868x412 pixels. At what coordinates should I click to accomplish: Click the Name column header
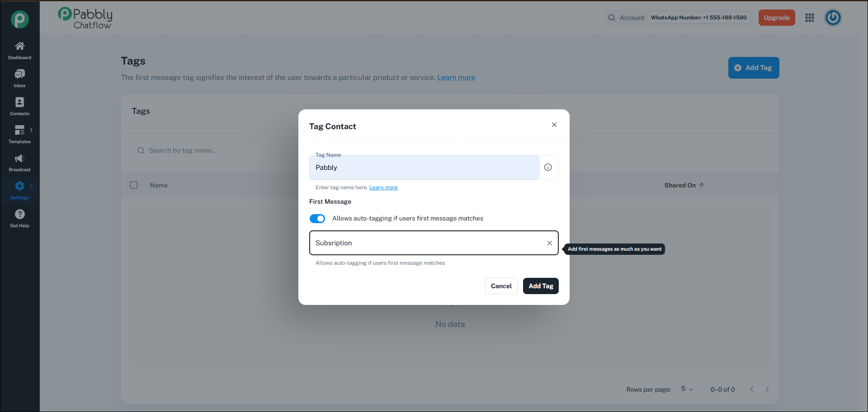click(159, 185)
